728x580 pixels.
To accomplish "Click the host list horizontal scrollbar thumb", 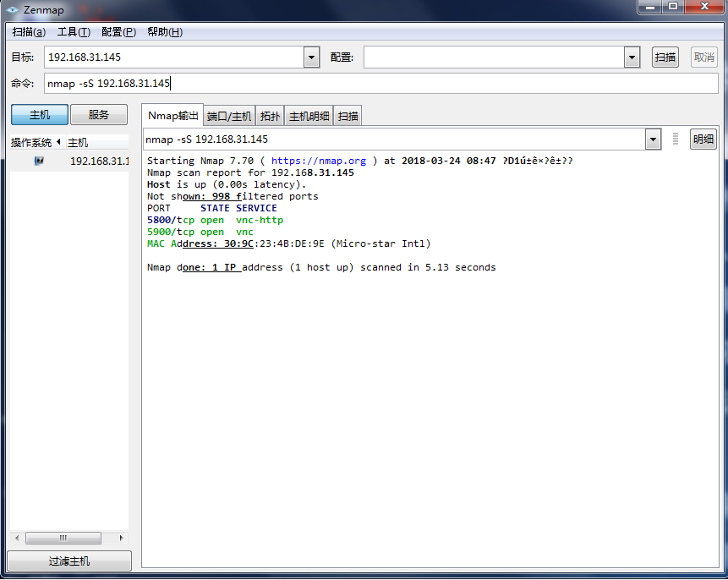I will [63, 538].
